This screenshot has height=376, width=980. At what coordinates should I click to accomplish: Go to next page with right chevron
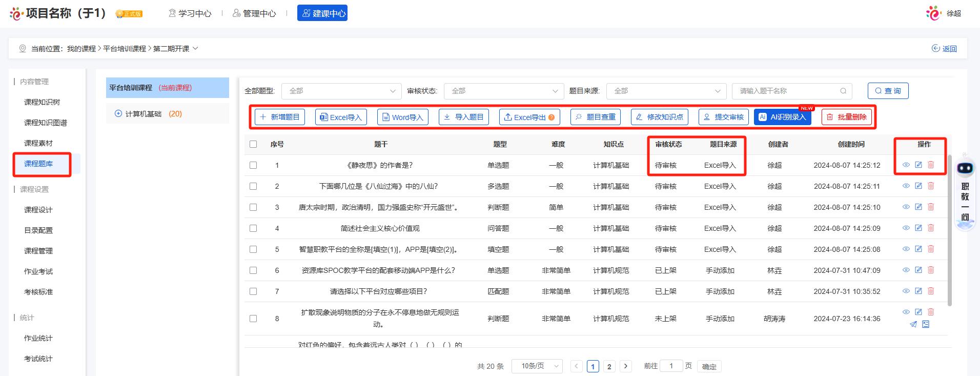[625, 366]
